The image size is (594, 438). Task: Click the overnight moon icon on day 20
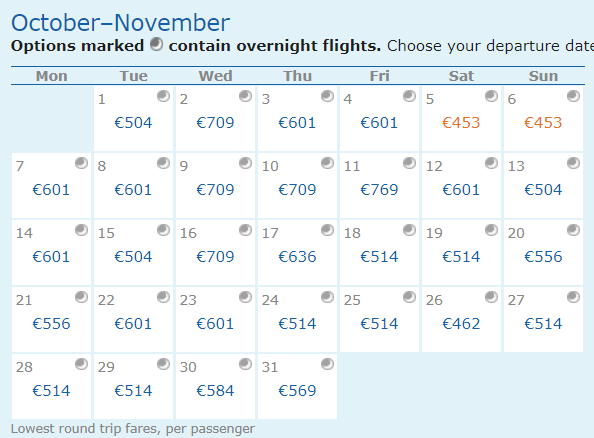(x=573, y=230)
